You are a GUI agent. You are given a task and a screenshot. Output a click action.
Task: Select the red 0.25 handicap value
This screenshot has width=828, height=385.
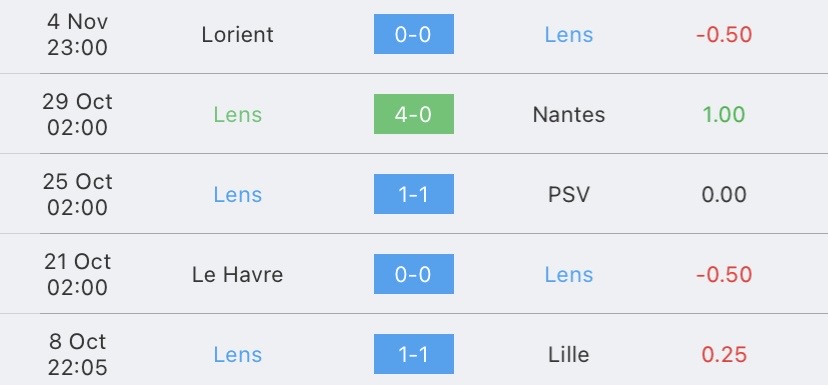[724, 354]
